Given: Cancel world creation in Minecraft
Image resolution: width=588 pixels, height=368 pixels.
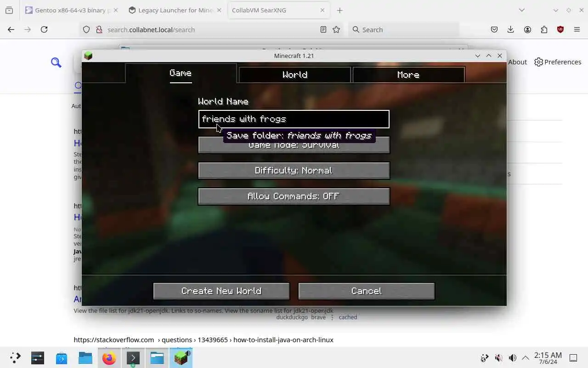Looking at the screenshot, I should (367, 291).
